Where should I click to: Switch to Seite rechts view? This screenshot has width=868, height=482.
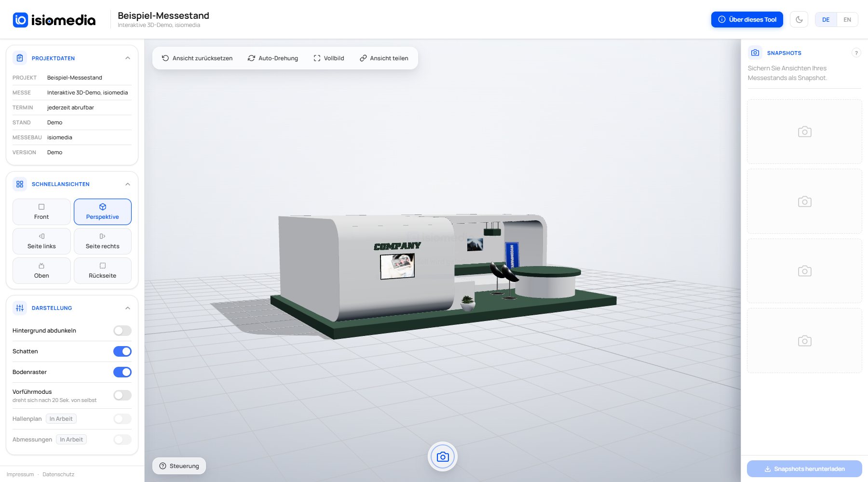click(x=103, y=241)
